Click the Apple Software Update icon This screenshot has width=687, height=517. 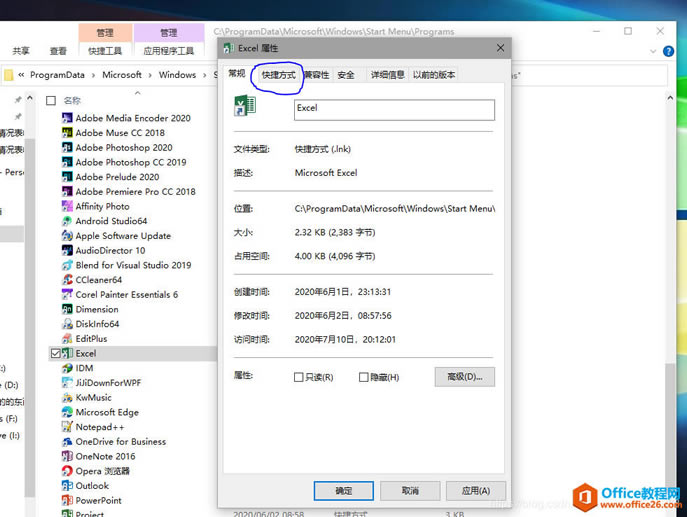tap(67, 236)
